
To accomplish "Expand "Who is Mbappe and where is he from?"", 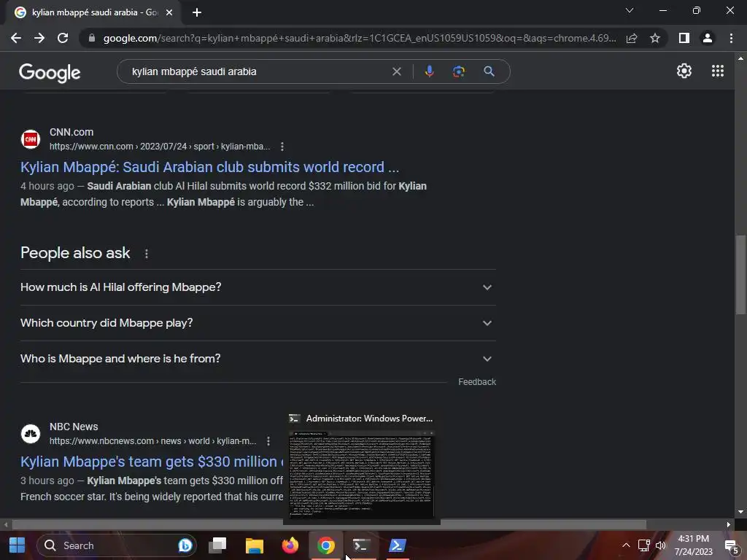I will click(258, 359).
